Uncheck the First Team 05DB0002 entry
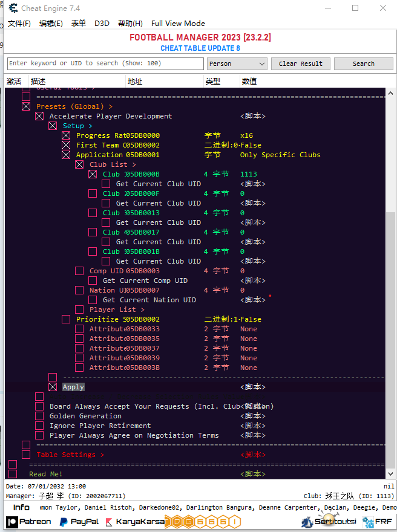 coord(66,145)
